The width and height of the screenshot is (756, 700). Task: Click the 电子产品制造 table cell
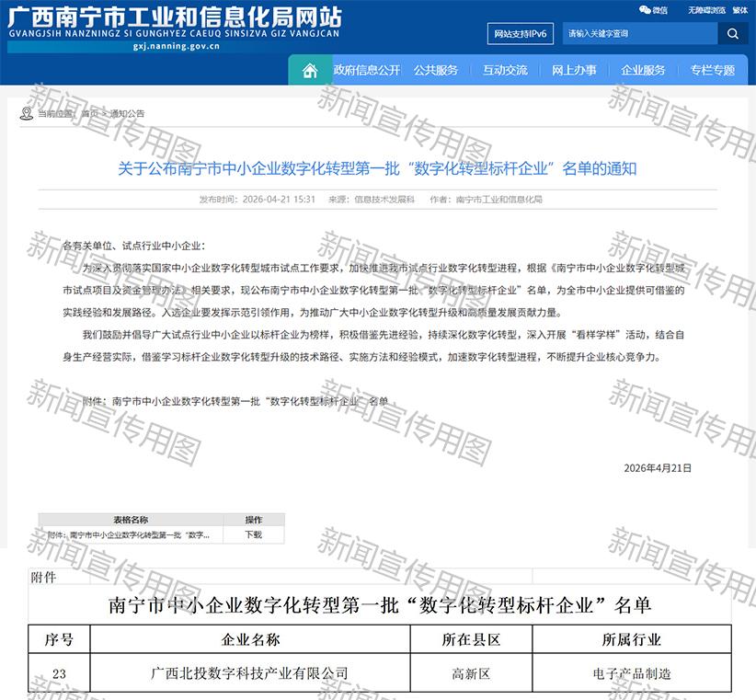pos(632,673)
